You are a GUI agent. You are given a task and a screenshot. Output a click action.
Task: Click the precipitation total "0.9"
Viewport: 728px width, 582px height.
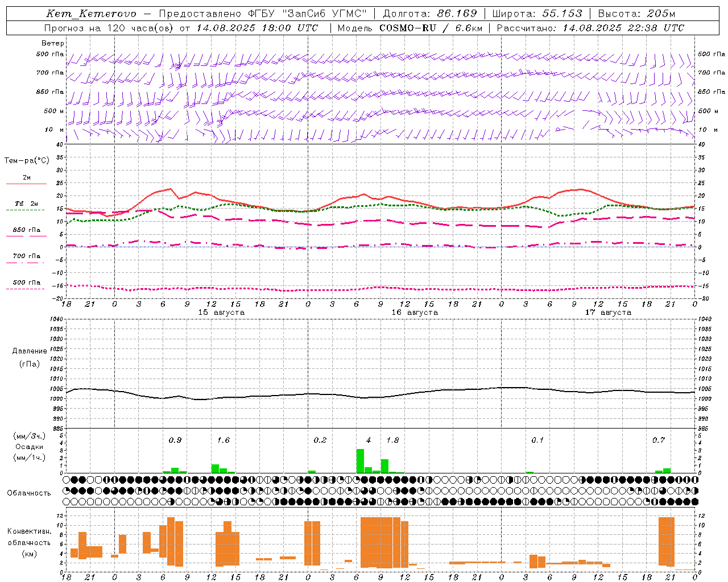(175, 440)
